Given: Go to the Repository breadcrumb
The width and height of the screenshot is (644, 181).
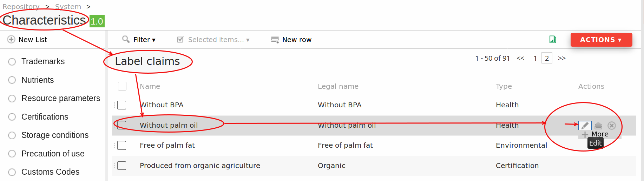Looking at the screenshot, I should [21, 7].
